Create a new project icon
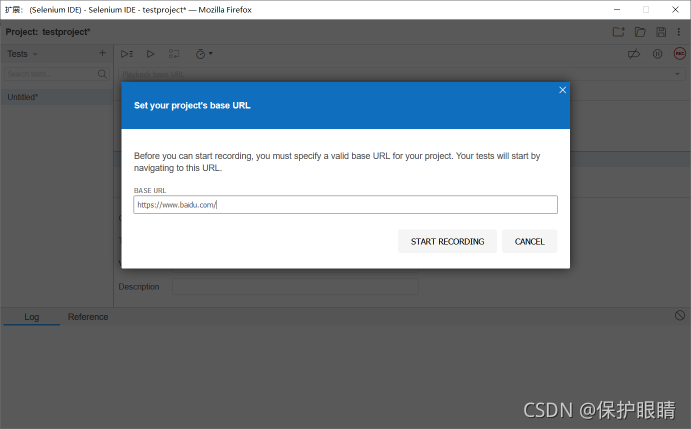Viewport: 691px width, 429px height. tap(618, 32)
